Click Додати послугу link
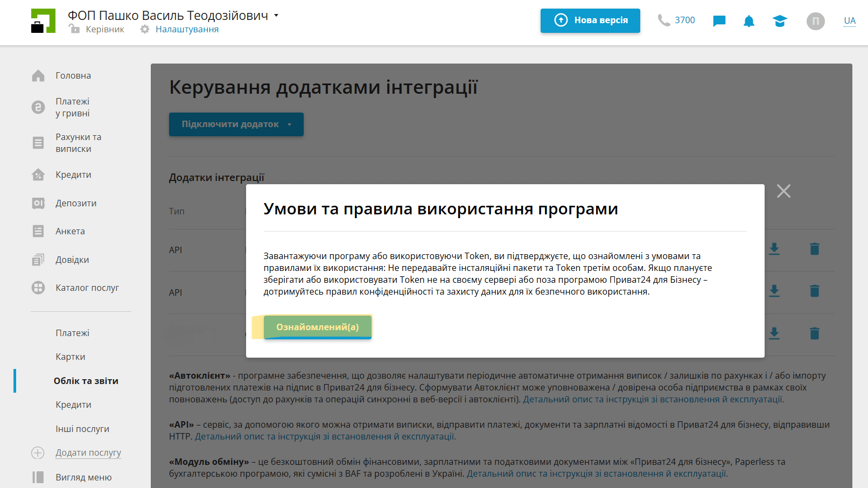The height and width of the screenshot is (488, 868). 88,452
